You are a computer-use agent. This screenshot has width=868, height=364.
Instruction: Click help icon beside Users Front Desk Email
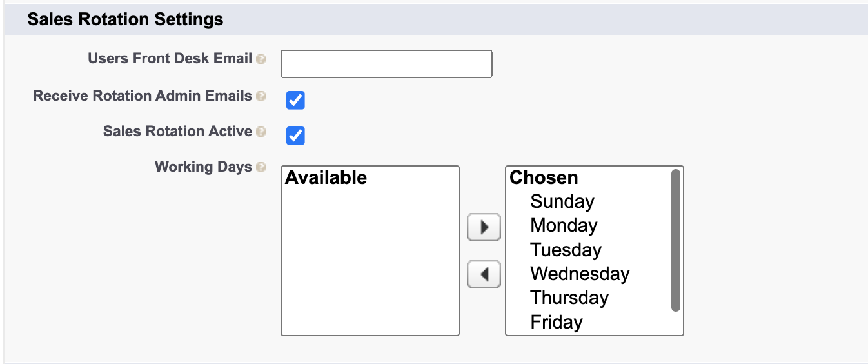coord(261,59)
